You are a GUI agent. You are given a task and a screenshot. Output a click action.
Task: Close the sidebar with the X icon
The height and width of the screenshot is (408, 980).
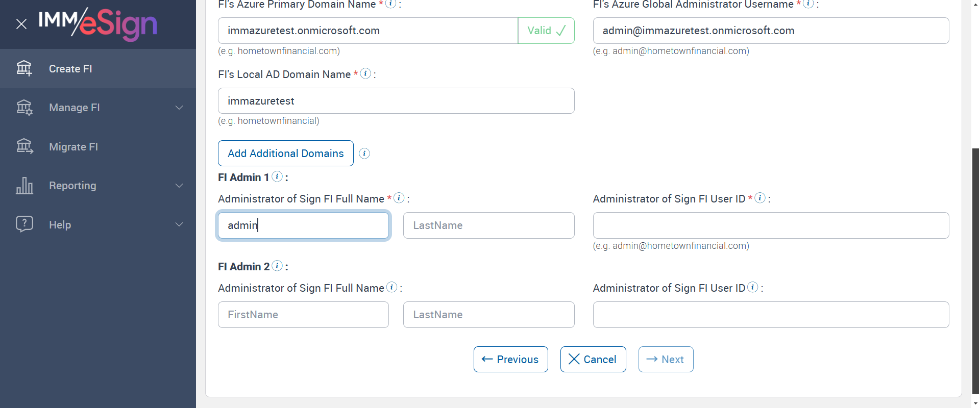coord(21,24)
